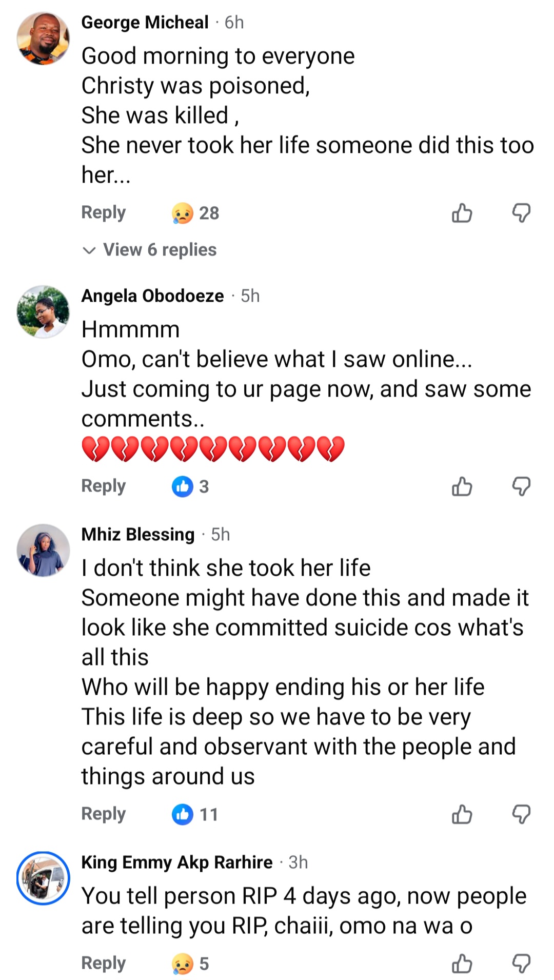The width and height of the screenshot is (554, 980).
Task: Thumbs down Angela Obodoeze's comment
Action: coord(521,486)
